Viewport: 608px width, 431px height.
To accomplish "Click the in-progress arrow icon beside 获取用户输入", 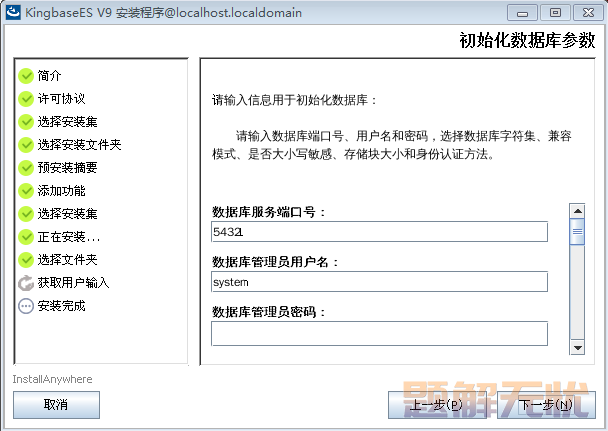I will (26, 283).
